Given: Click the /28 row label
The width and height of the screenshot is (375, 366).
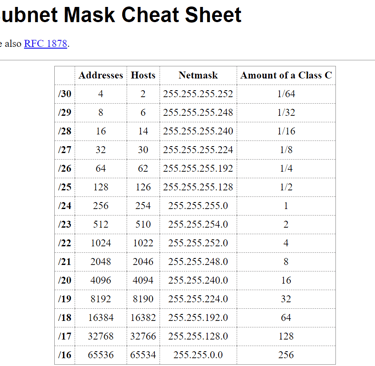Looking at the screenshot, I should coord(65,131).
